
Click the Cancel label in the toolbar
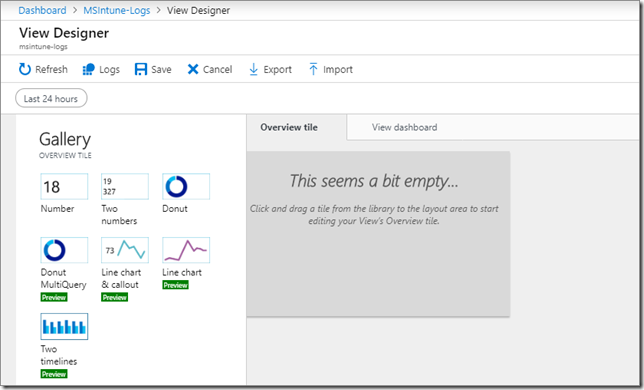(x=217, y=69)
